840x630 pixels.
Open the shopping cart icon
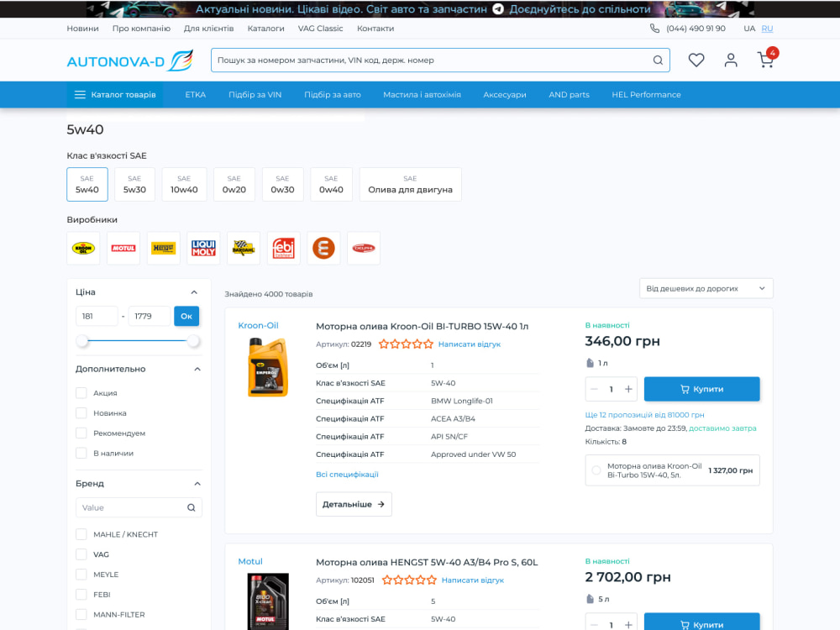[x=766, y=60]
